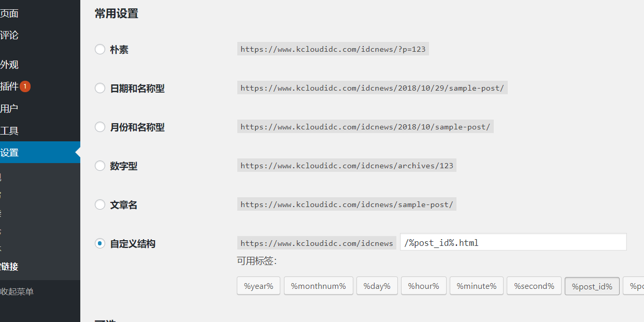Go to the 用户 admin menu
644x322 pixels.
click(x=9, y=109)
